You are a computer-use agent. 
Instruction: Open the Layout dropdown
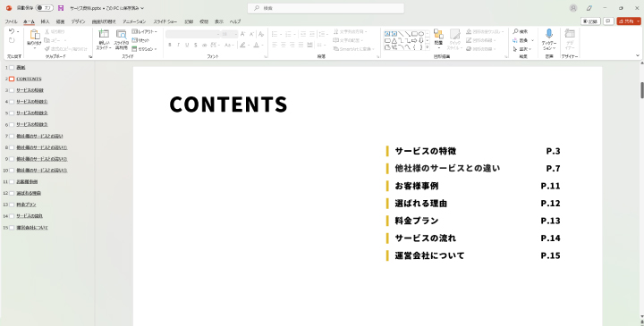[x=145, y=31]
